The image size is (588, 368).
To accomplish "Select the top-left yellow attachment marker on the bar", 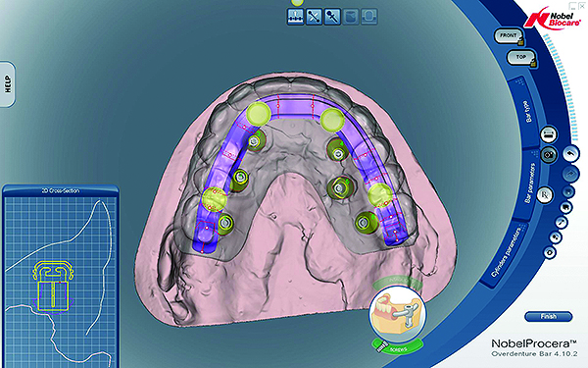I will click(259, 113).
